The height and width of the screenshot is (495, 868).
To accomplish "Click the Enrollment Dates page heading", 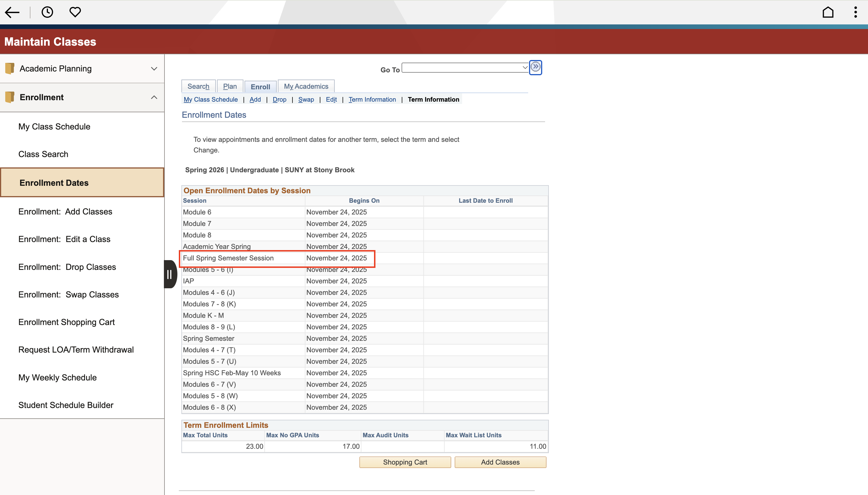I will [214, 115].
